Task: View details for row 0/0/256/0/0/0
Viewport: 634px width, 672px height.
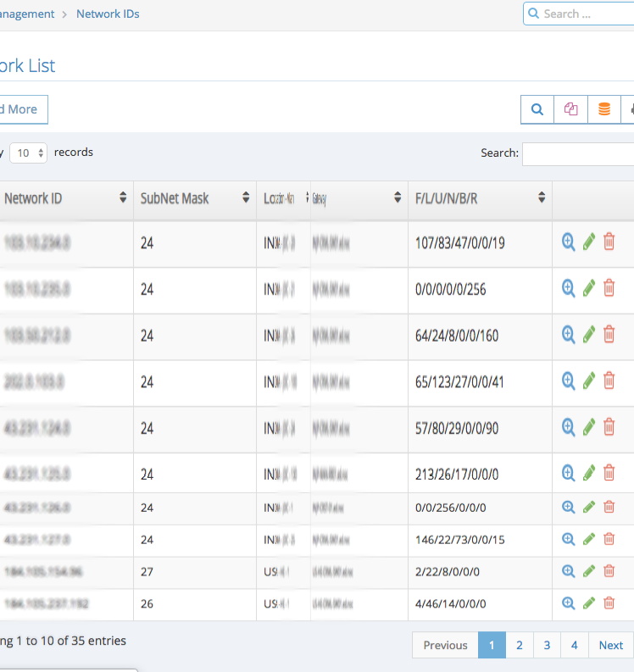Action: pos(569,507)
